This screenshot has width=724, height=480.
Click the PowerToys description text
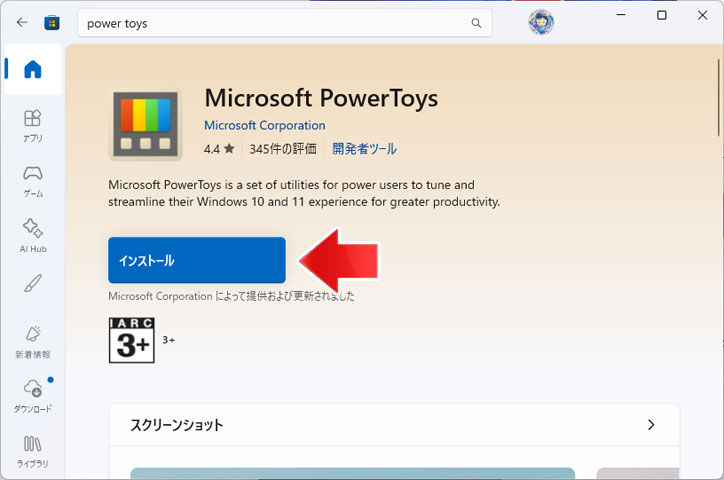coord(304,193)
